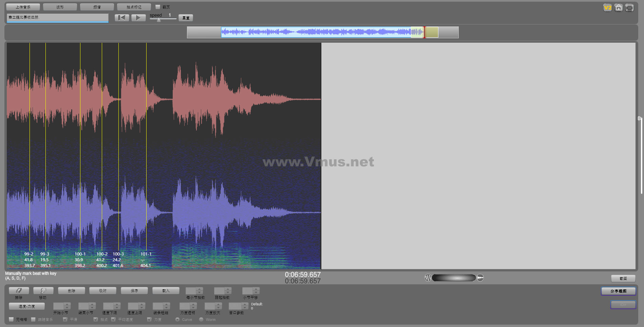
Task: Click the 上传音乐 upload button
Action: (23, 7)
